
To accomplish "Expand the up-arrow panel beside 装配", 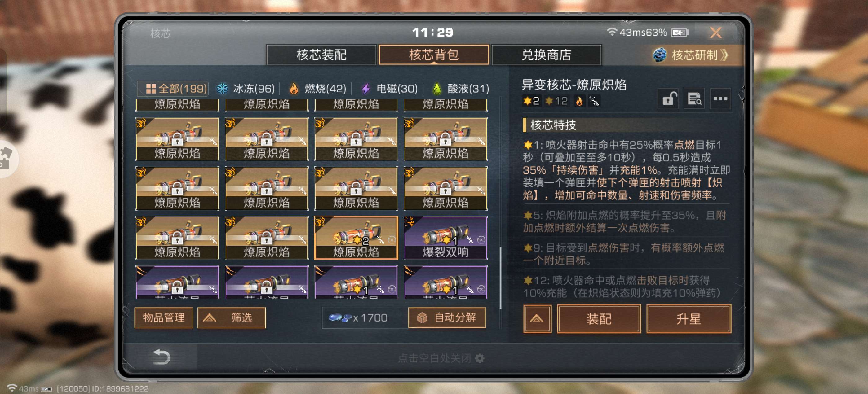I will tap(537, 318).
